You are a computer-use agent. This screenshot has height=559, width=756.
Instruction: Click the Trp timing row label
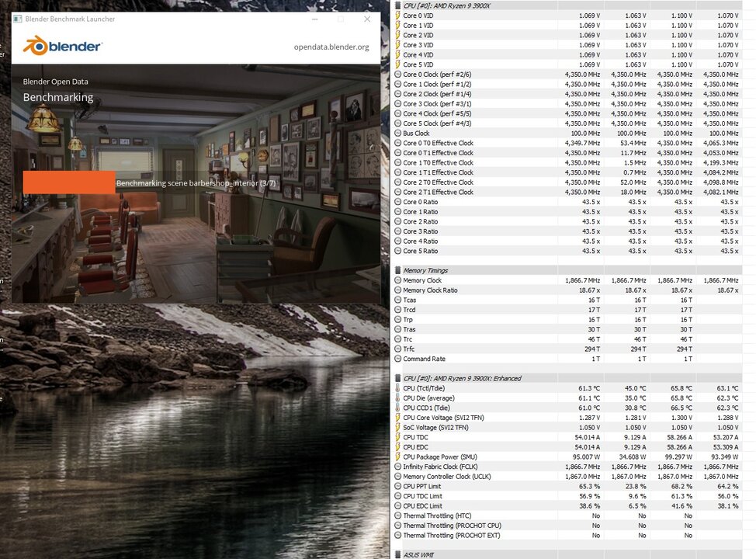click(408, 319)
